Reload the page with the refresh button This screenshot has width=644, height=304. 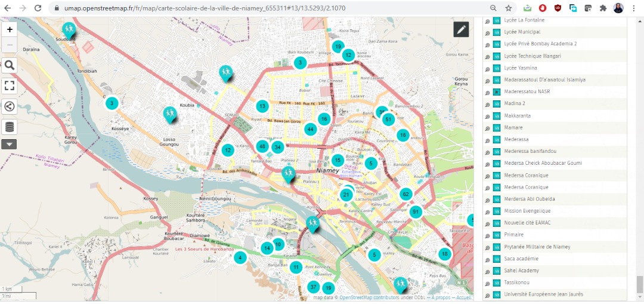point(38,8)
